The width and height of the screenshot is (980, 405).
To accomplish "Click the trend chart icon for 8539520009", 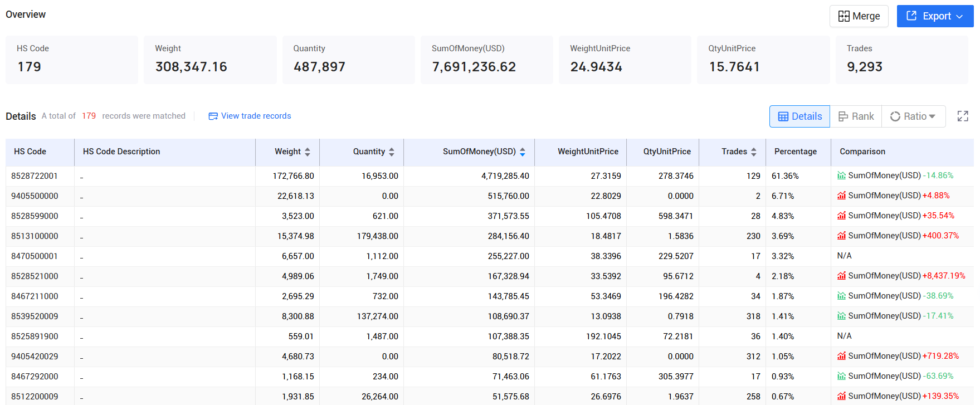I will (841, 316).
